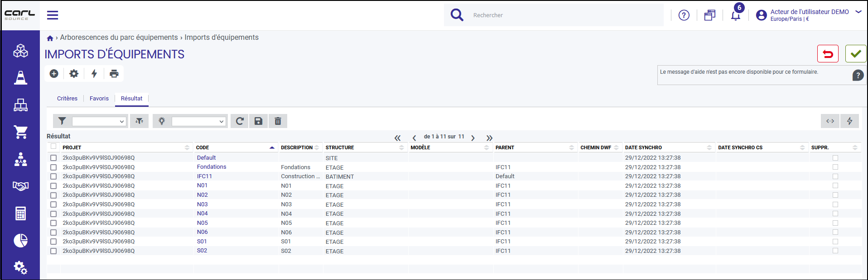Click the red undo cancel button
Screen dimensions: 868x280
coord(828,54)
